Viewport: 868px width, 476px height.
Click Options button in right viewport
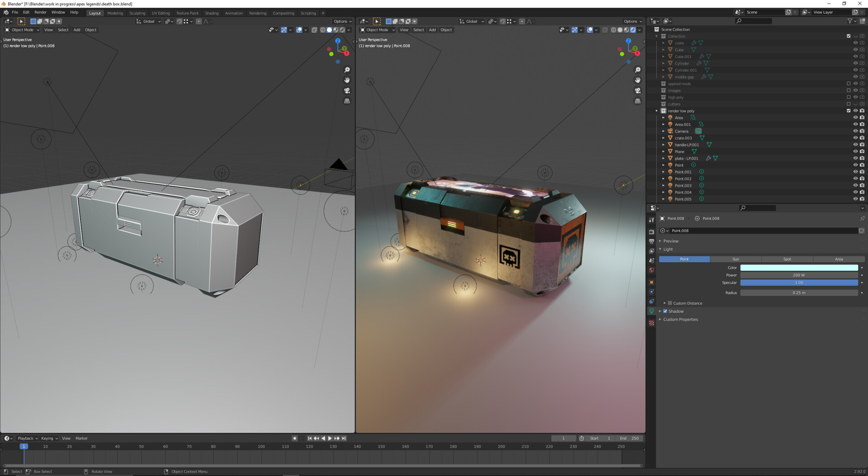tap(632, 21)
